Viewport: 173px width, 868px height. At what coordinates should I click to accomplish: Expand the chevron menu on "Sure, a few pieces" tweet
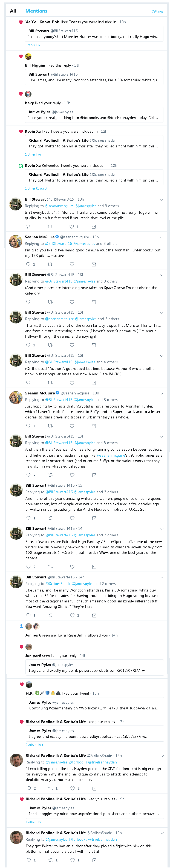[x=162, y=529]
